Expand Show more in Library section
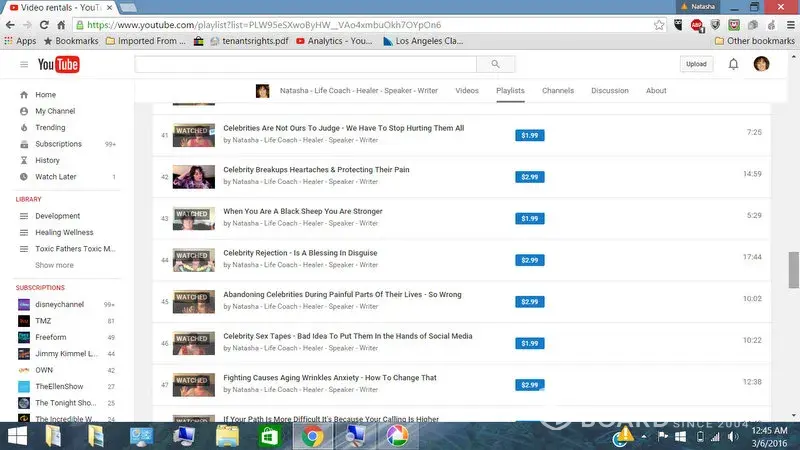The height and width of the screenshot is (450, 800). pyautogui.click(x=54, y=265)
